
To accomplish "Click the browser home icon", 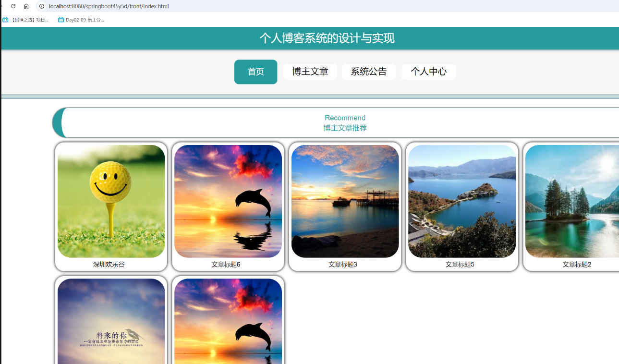I will pyautogui.click(x=26, y=7).
